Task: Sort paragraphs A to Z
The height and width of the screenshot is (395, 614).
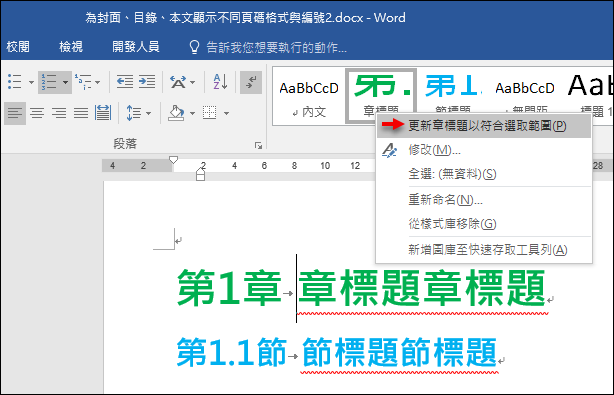Action: 220,82
